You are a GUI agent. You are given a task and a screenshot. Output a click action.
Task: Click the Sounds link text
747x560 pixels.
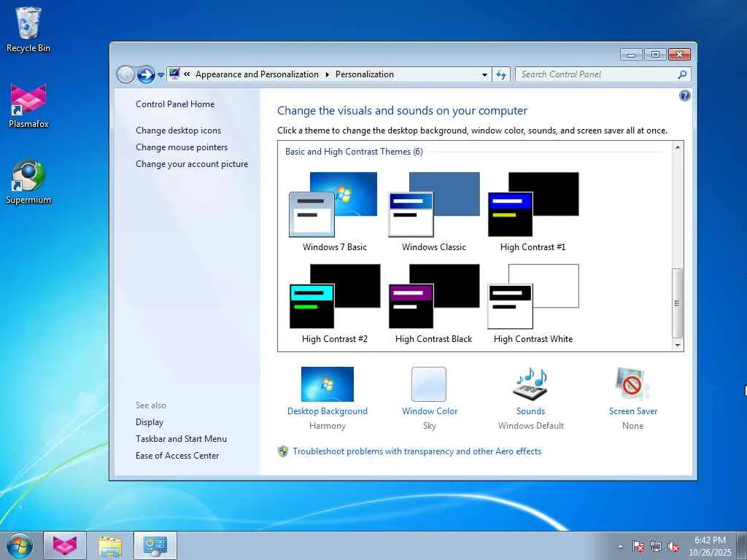[x=531, y=411]
